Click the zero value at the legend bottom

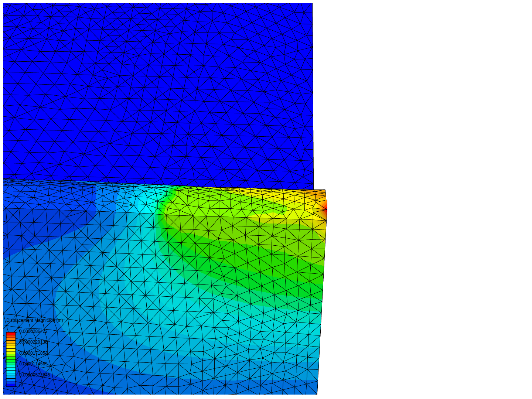pyautogui.click(x=20, y=385)
